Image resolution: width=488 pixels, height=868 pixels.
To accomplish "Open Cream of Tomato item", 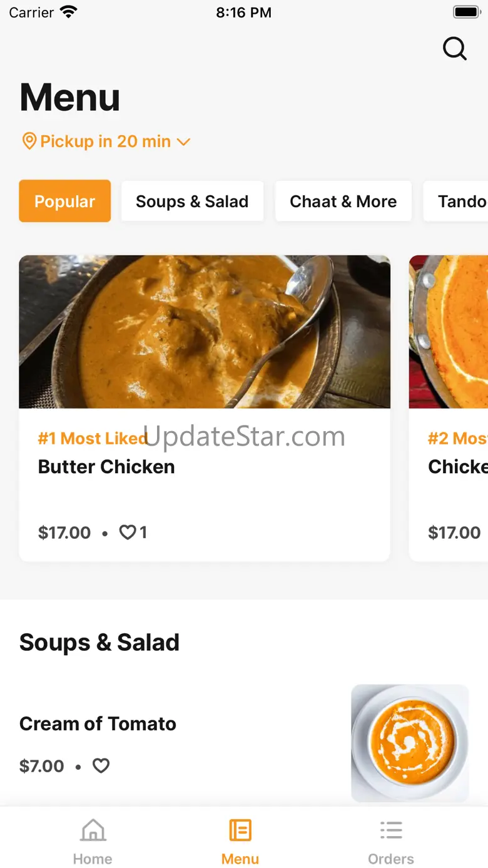I will click(x=98, y=724).
